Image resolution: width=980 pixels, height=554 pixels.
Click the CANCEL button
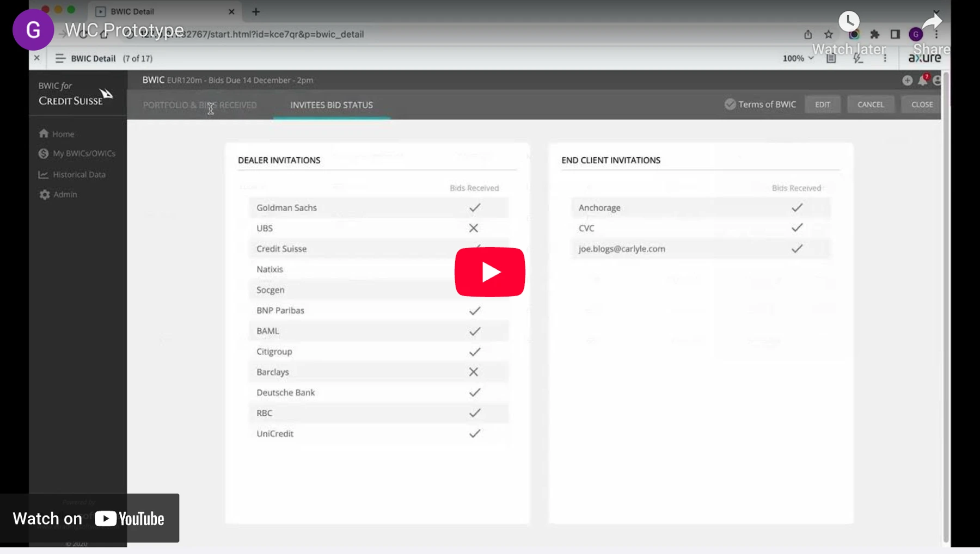[x=871, y=104]
